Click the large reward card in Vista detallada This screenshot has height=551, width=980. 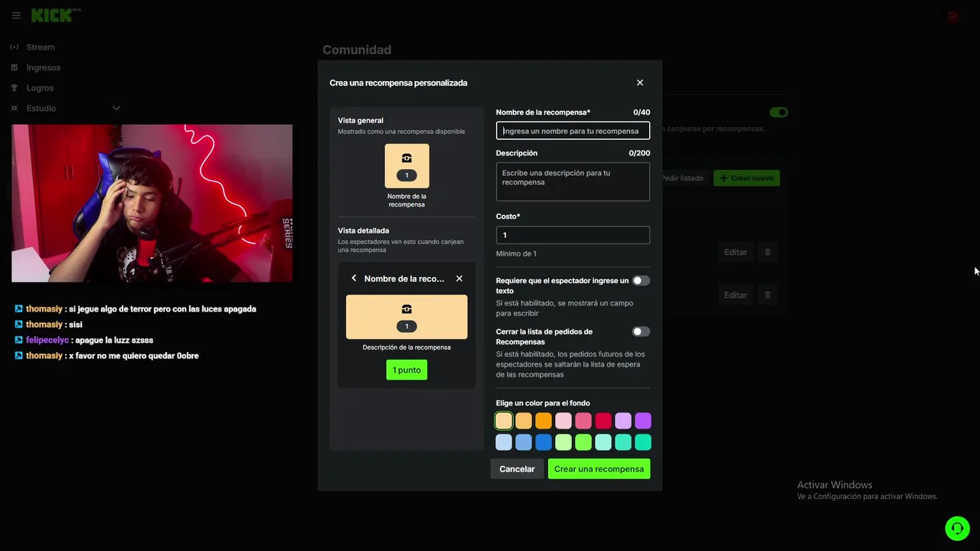407,317
